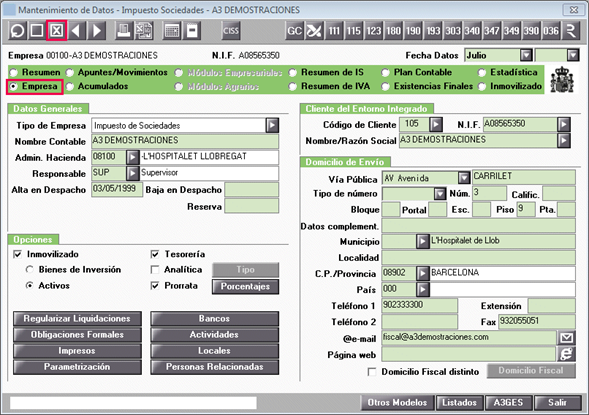The height and width of the screenshot is (415, 589).
Task: Uncheck the Tesorería checkbox
Action: coord(155,254)
